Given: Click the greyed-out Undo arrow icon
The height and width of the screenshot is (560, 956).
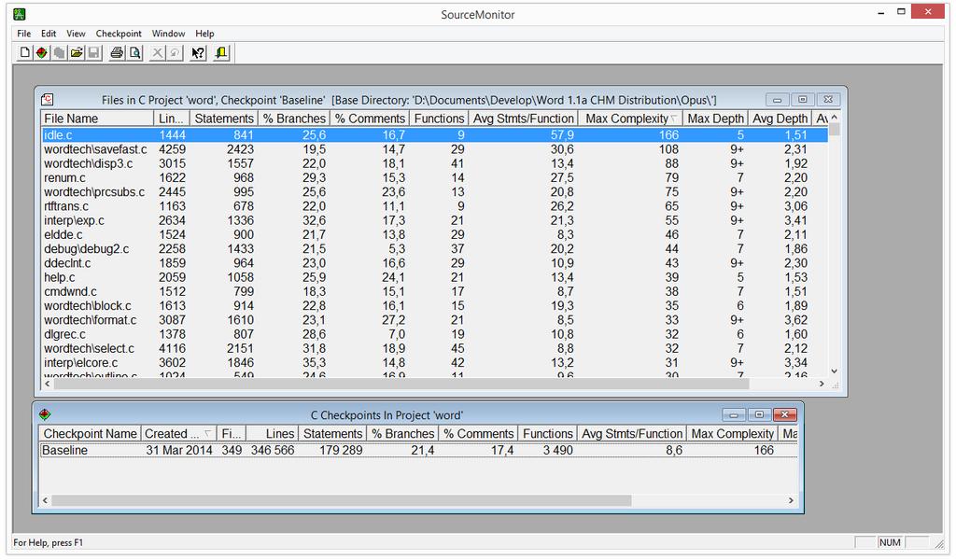Looking at the screenshot, I should click(175, 53).
